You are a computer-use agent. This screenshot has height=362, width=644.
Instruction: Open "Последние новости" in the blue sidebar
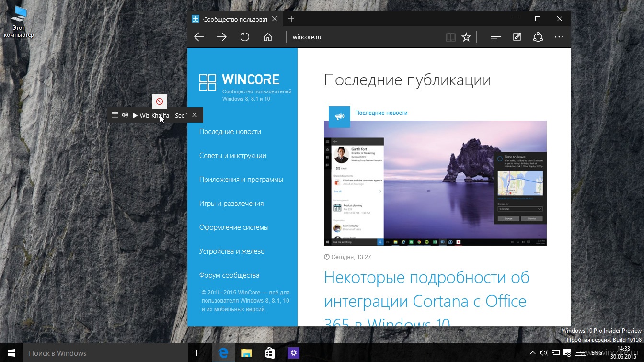(230, 132)
